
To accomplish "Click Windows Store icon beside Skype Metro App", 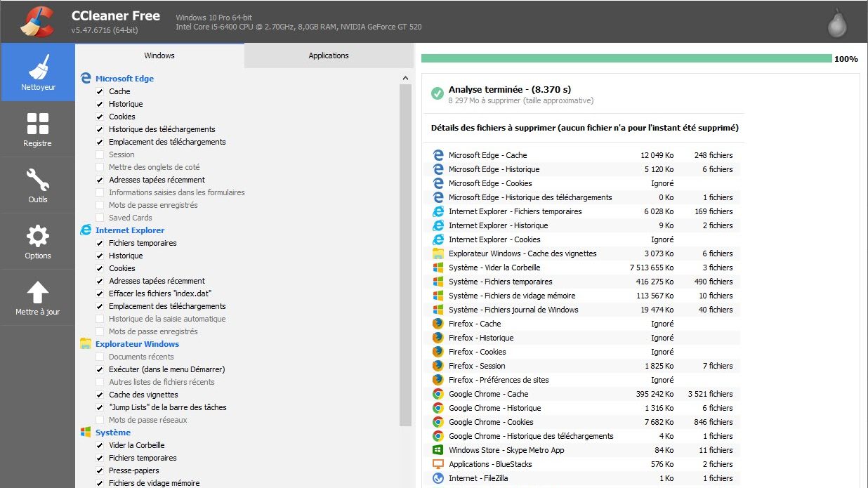I will tap(438, 450).
